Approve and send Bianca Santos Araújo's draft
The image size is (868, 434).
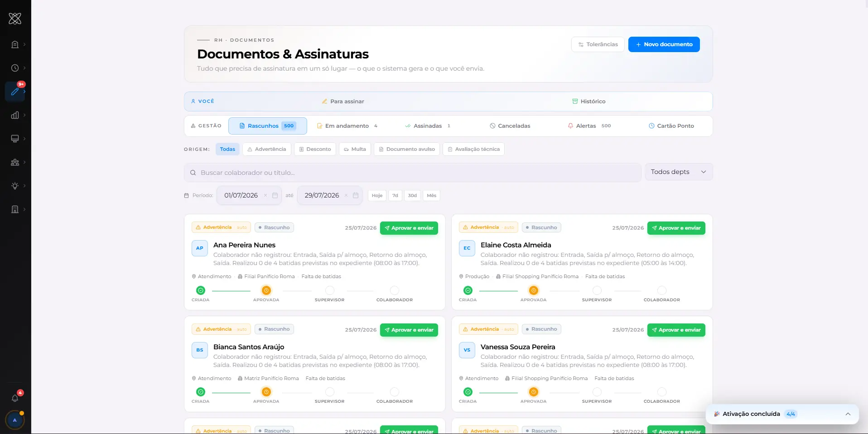coord(409,330)
